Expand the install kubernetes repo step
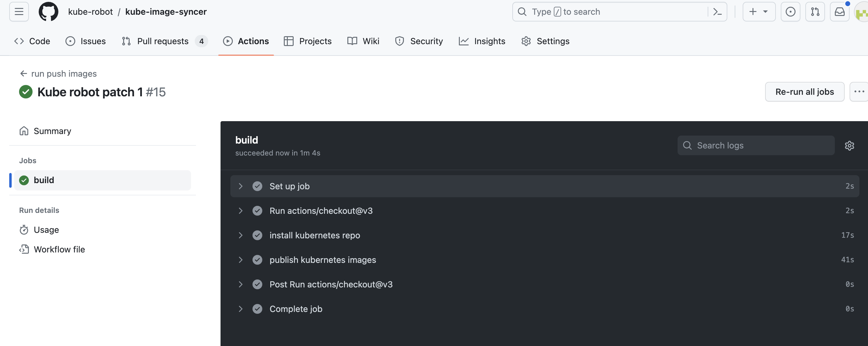The height and width of the screenshot is (346, 868). click(x=240, y=235)
